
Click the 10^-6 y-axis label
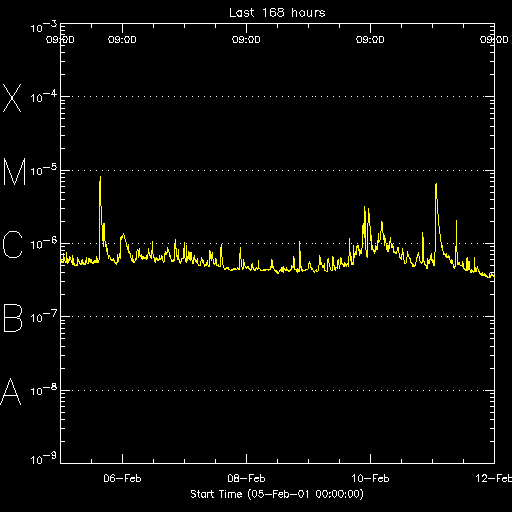click(44, 243)
